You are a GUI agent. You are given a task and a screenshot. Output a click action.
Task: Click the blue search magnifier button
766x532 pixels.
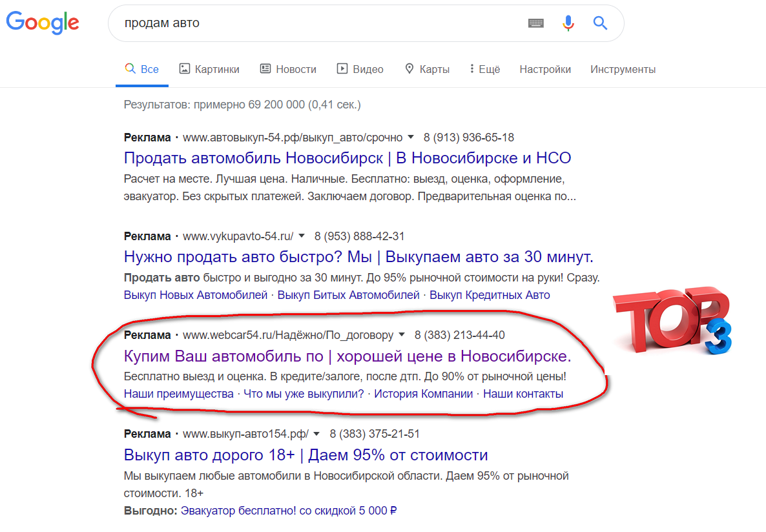tap(601, 23)
